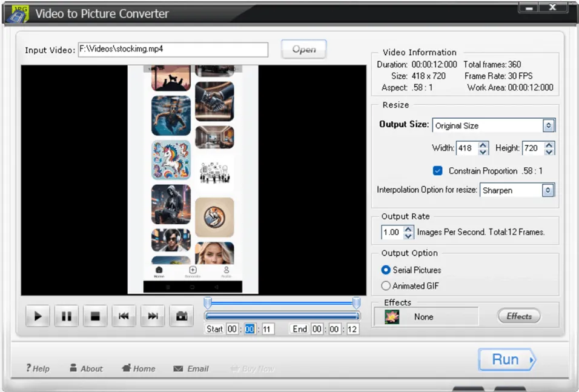Click the right end-point timeline slider handle
This screenshot has width=579, height=392.
click(x=357, y=302)
